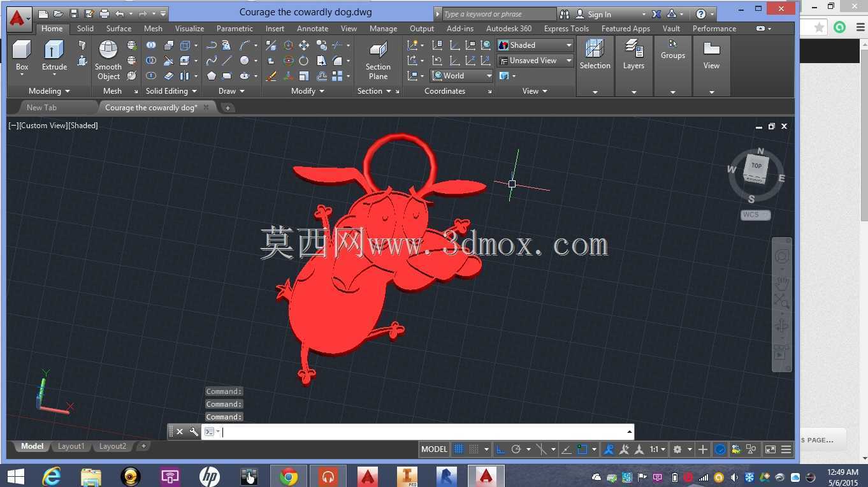Click the Solid Intersect icon
Image resolution: width=868 pixels, height=487 pixels.
pyautogui.click(x=151, y=76)
